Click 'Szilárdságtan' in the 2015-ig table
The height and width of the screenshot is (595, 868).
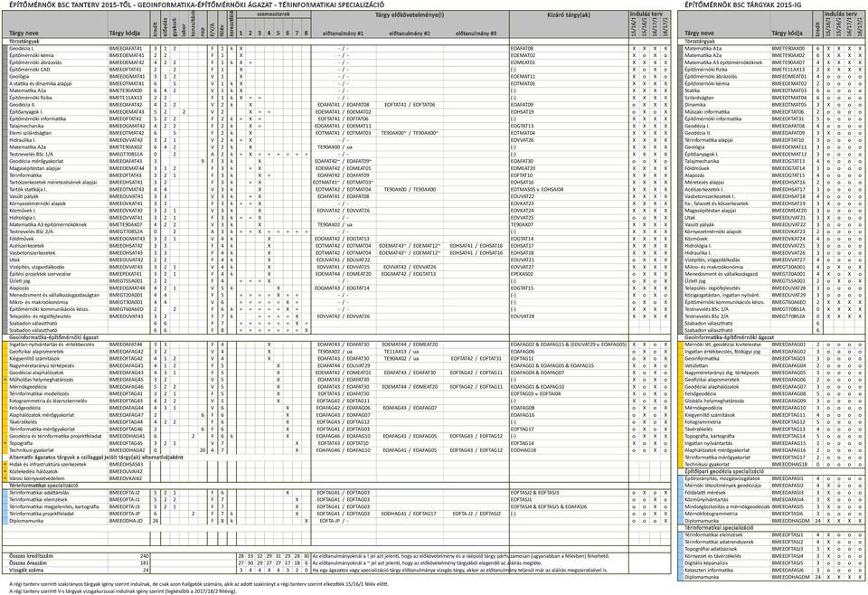697,98
